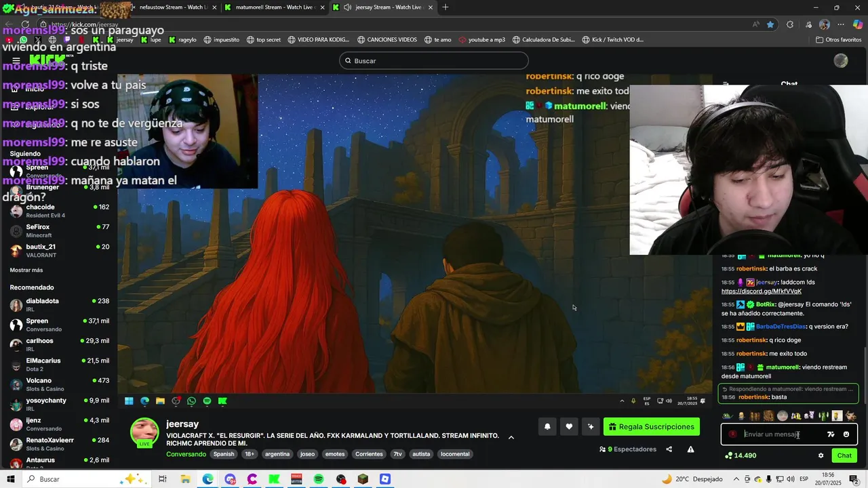
Task: Open chat settings gear icon
Action: click(x=821, y=455)
